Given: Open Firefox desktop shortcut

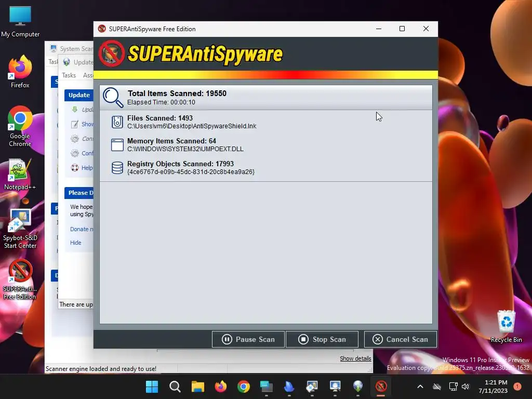Looking at the screenshot, I should (20, 72).
